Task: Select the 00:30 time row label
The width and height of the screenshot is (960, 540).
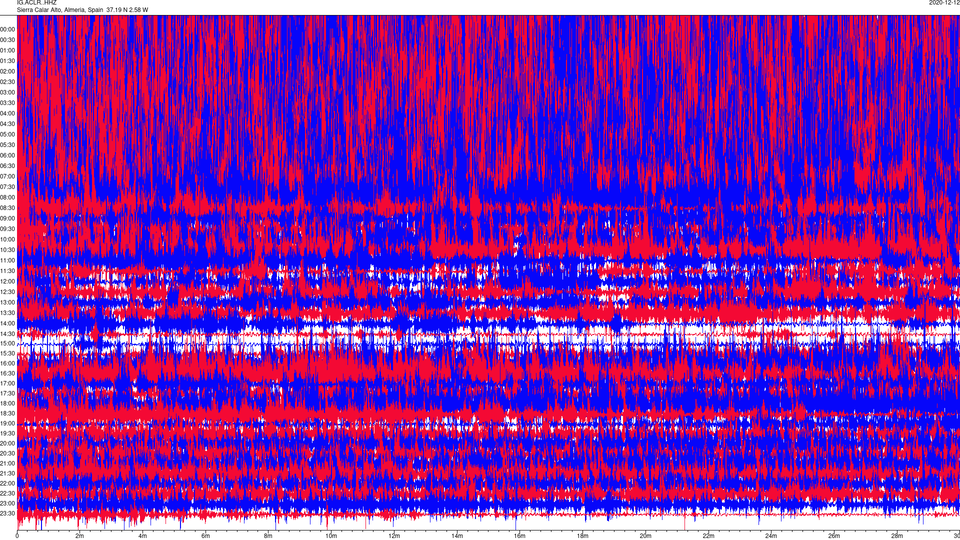Action: 8,40
